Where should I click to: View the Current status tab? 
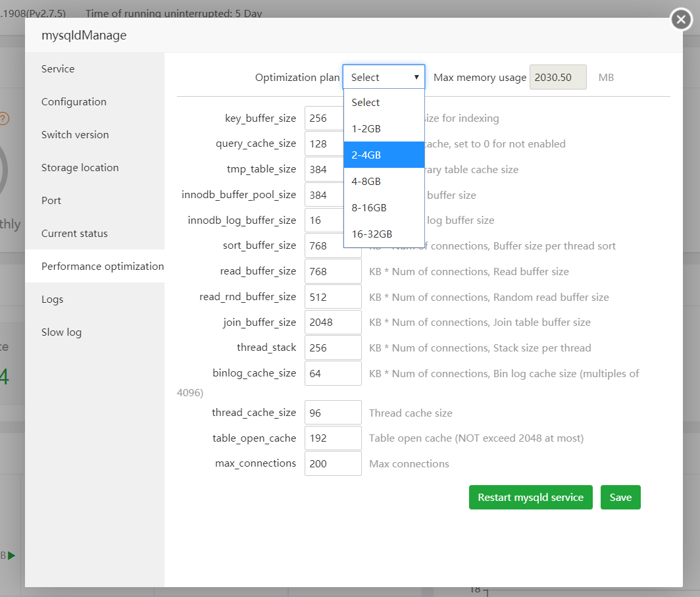pos(74,234)
